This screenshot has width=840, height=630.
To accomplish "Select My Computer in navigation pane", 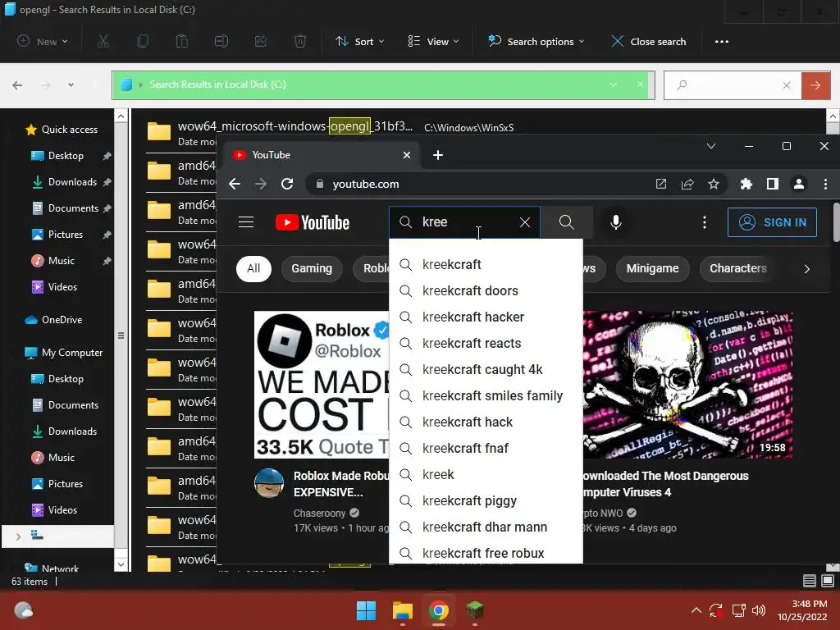I will click(72, 353).
